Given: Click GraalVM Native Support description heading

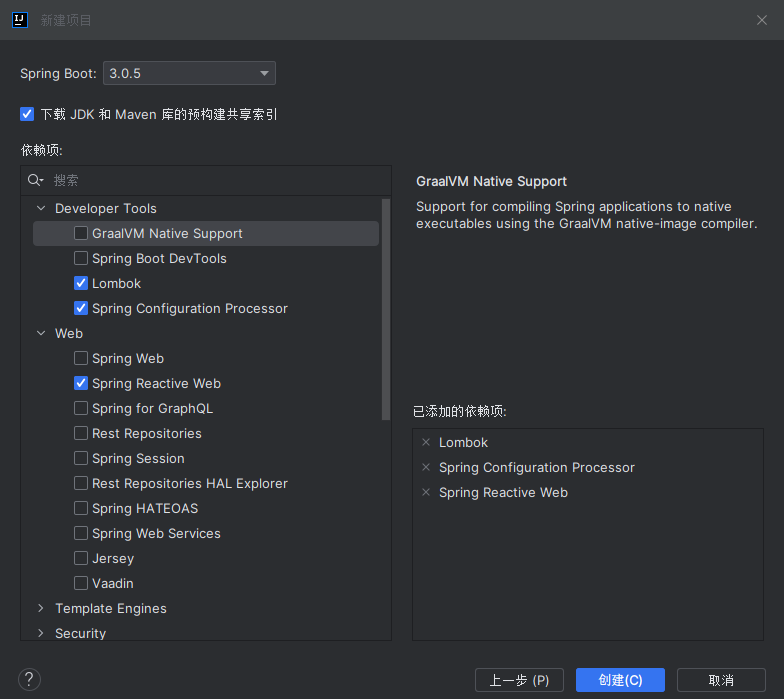Looking at the screenshot, I should [491, 182].
